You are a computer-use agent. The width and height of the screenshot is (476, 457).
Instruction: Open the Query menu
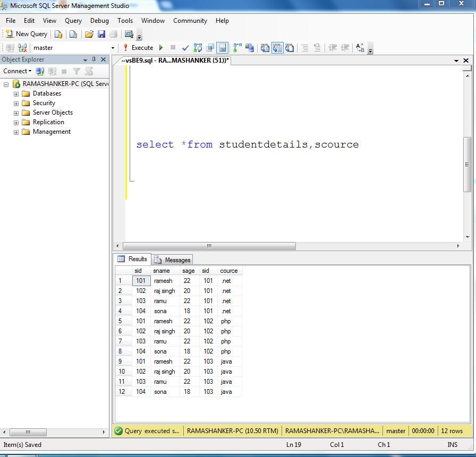click(73, 21)
